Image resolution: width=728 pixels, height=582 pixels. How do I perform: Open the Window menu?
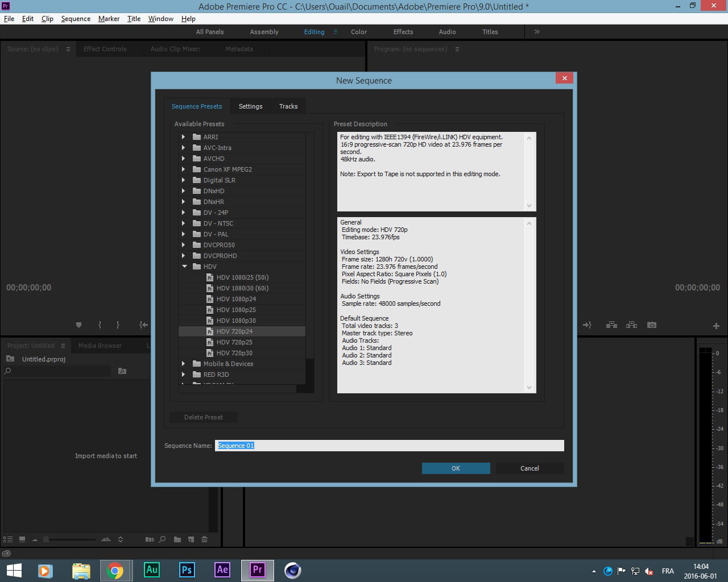click(161, 19)
